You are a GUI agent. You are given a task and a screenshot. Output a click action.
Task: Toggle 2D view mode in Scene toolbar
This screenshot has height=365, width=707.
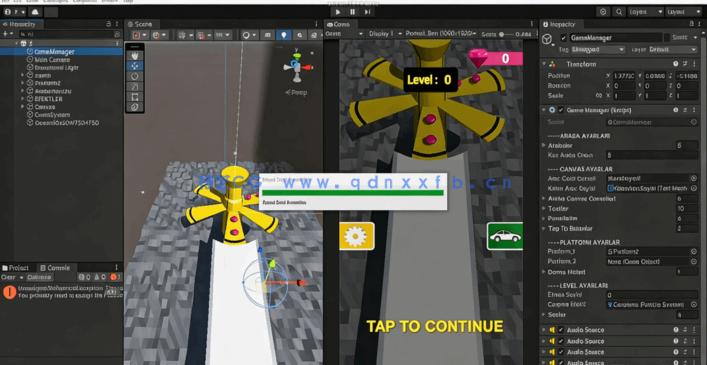[267, 35]
